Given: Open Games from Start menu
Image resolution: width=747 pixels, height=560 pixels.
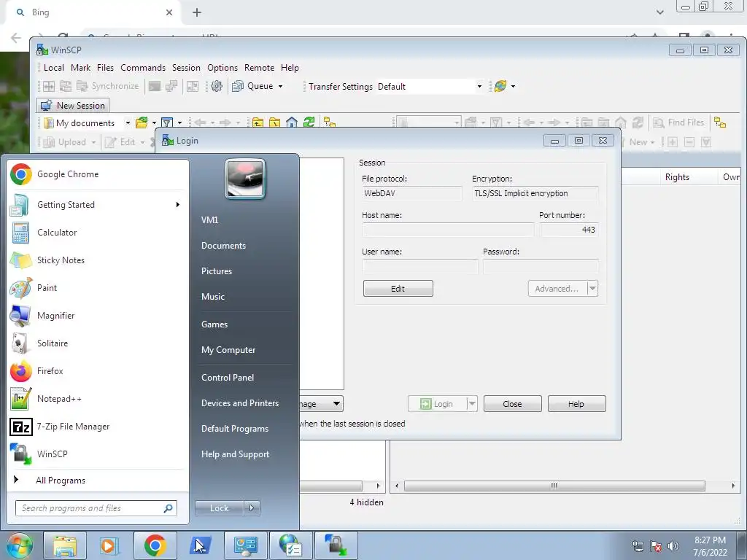Looking at the screenshot, I should tap(214, 324).
